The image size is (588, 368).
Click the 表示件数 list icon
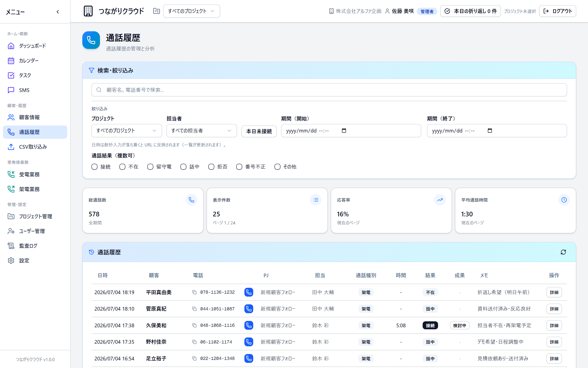[x=316, y=200]
